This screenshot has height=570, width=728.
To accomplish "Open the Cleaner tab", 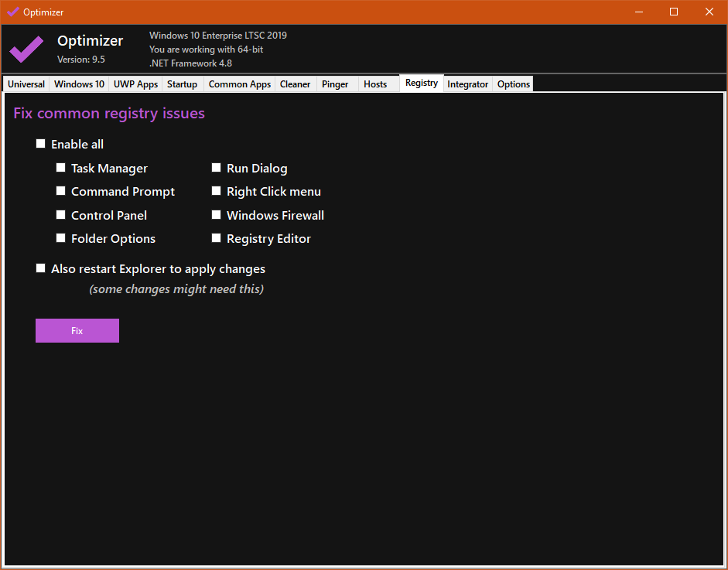I will coord(295,84).
